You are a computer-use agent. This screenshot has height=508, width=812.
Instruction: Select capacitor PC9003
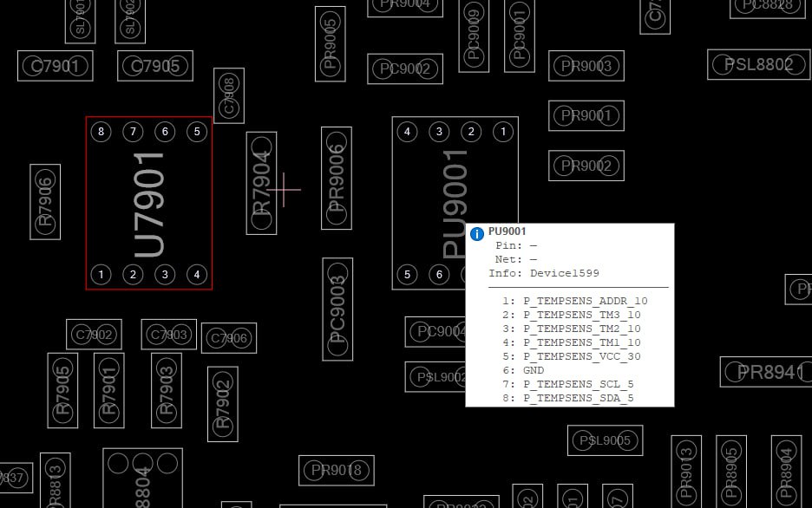coord(337,309)
